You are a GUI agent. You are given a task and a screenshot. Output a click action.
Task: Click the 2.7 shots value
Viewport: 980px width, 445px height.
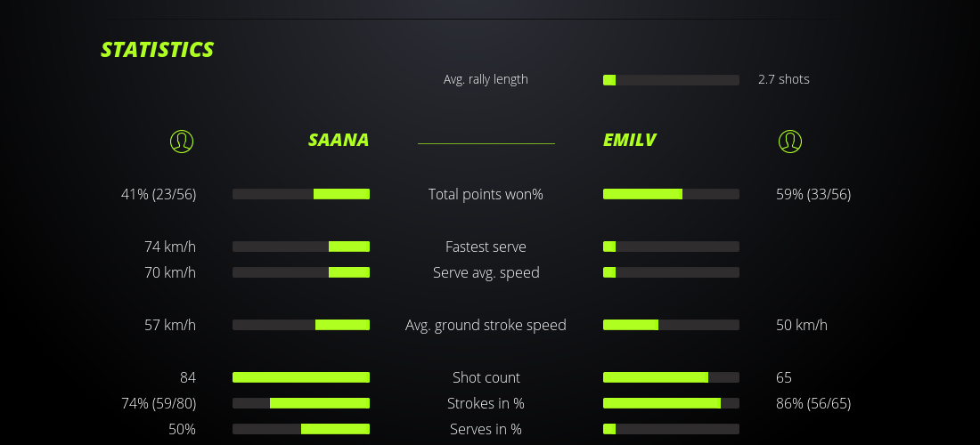click(x=784, y=79)
